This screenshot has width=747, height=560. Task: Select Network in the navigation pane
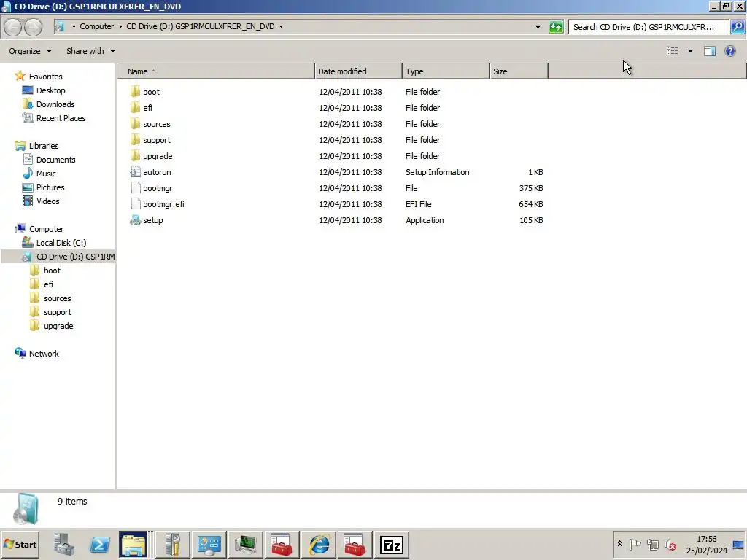point(44,354)
